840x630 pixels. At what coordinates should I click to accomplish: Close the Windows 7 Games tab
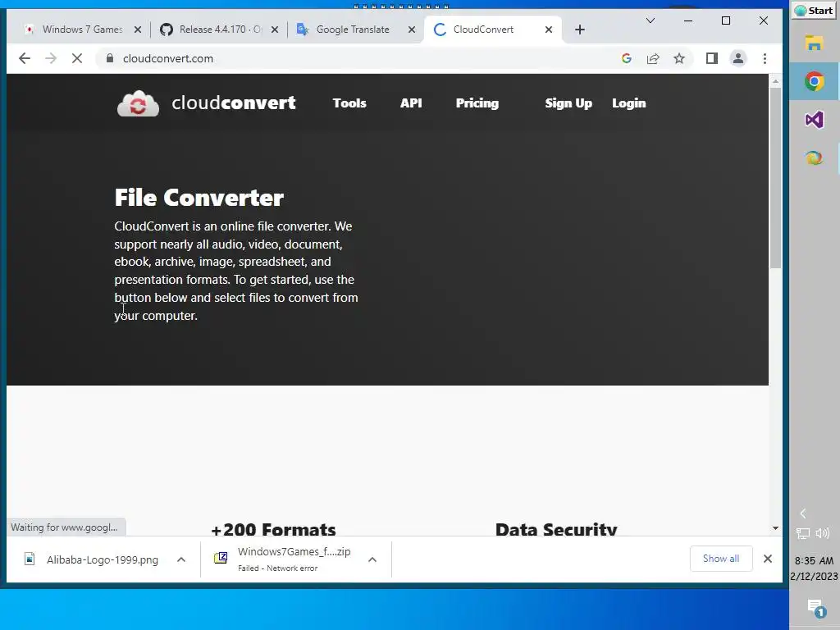[138, 30]
